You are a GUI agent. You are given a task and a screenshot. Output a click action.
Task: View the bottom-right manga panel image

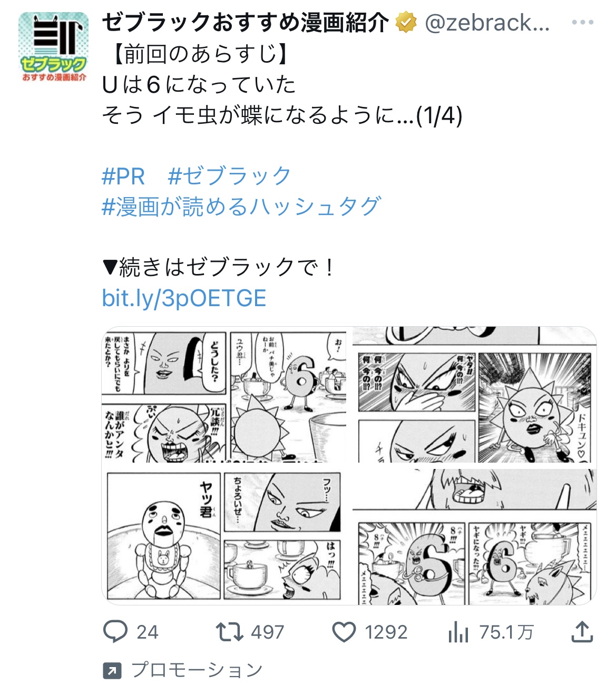click(x=474, y=536)
